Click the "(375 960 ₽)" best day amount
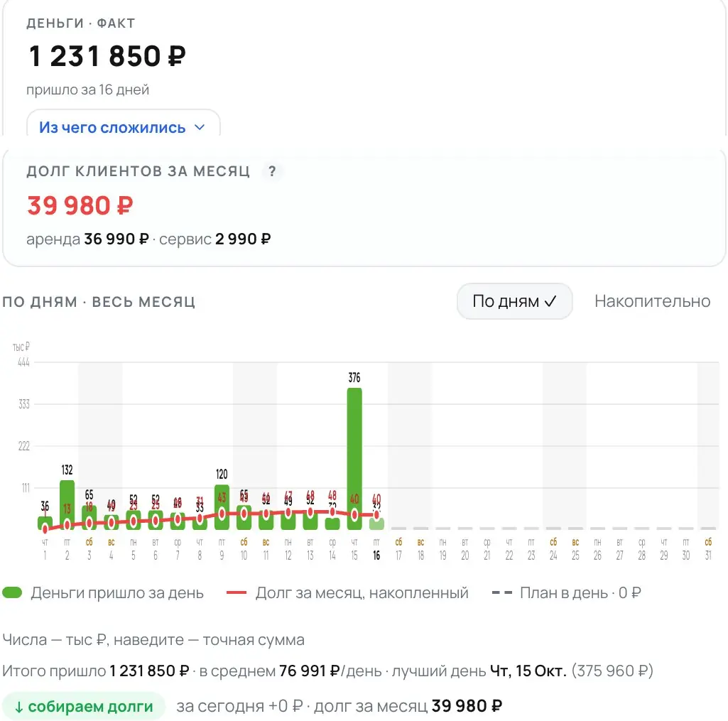The image size is (728, 721). click(x=612, y=671)
